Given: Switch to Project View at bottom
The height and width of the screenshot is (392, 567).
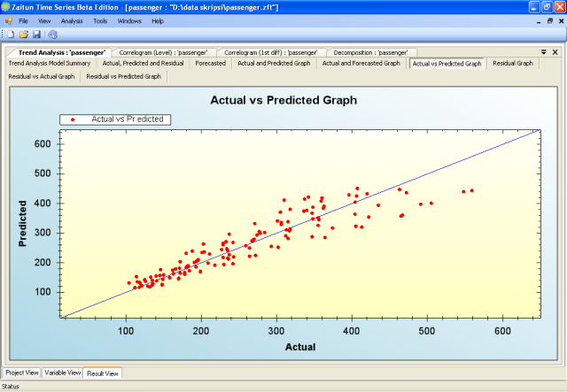Looking at the screenshot, I should [22, 373].
